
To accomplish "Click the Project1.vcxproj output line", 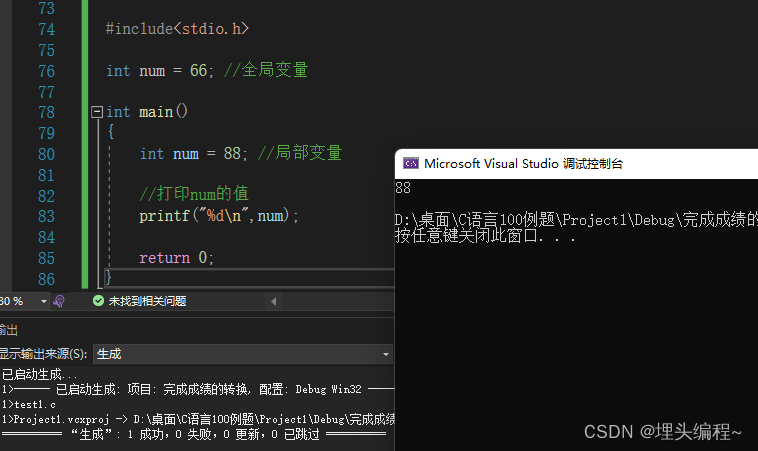I will [x=198, y=419].
